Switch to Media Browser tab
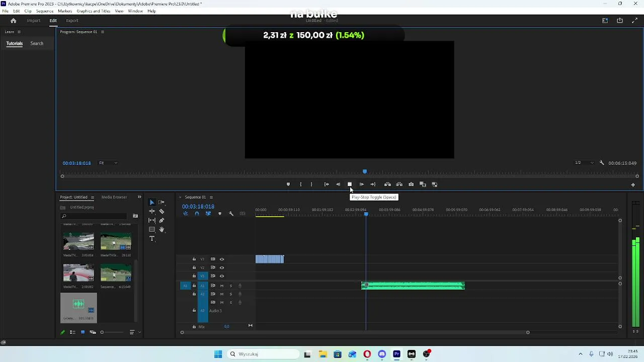 pyautogui.click(x=114, y=197)
